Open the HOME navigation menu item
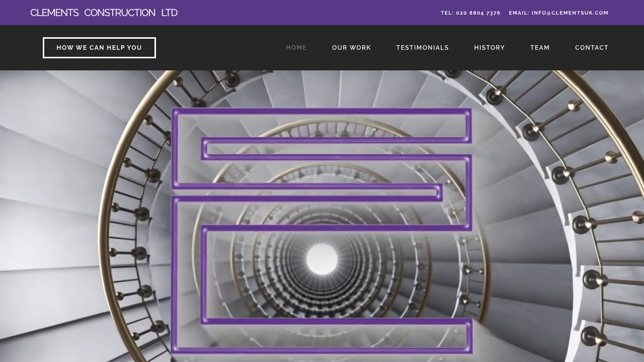Screen dimensions: 644x362 (x=296, y=47)
